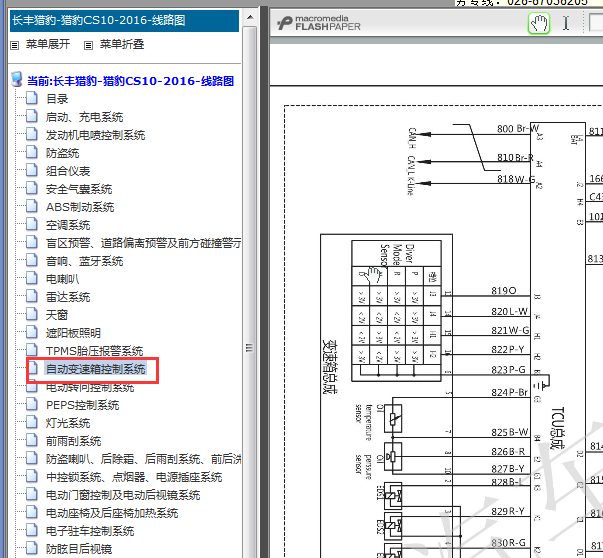Click the 菜单折叠 list icon
603x558 pixels.
click(88, 45)
